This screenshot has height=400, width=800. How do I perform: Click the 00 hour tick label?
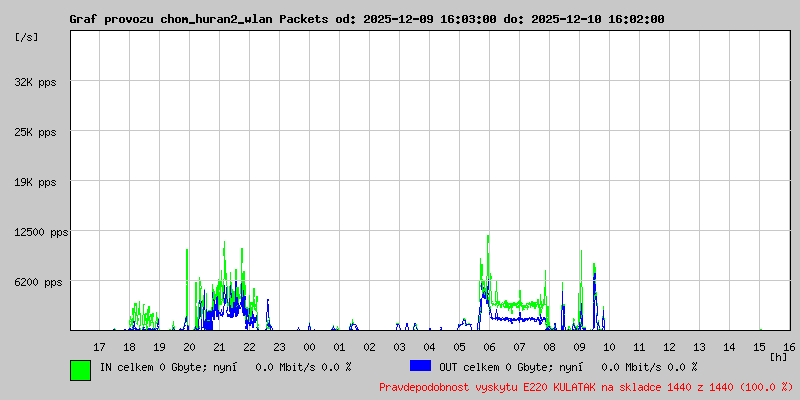pyautogui.click(x=309, y=347)
